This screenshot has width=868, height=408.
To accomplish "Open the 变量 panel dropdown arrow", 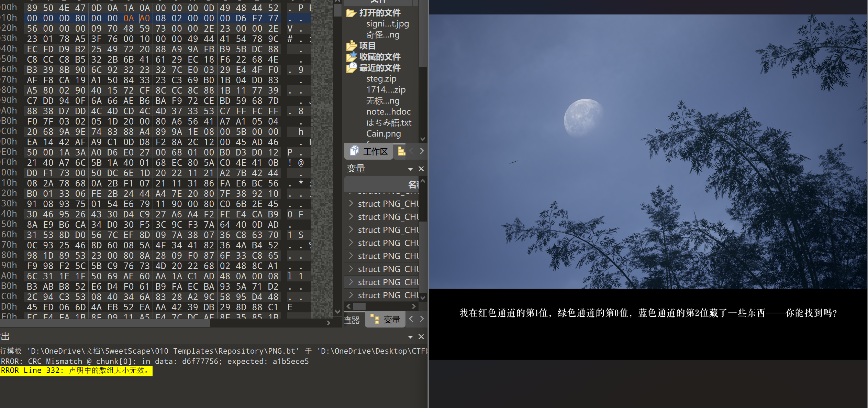I will click(410, 169).
